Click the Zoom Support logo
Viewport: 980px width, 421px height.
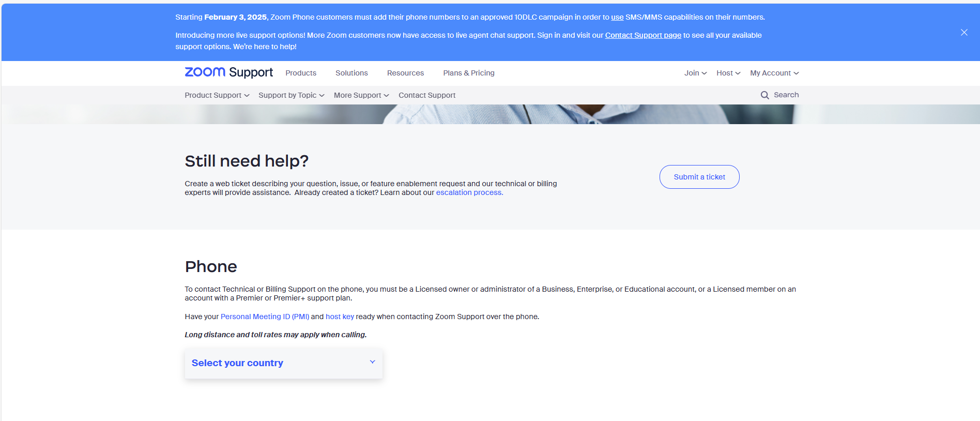[x=228, y=72]
